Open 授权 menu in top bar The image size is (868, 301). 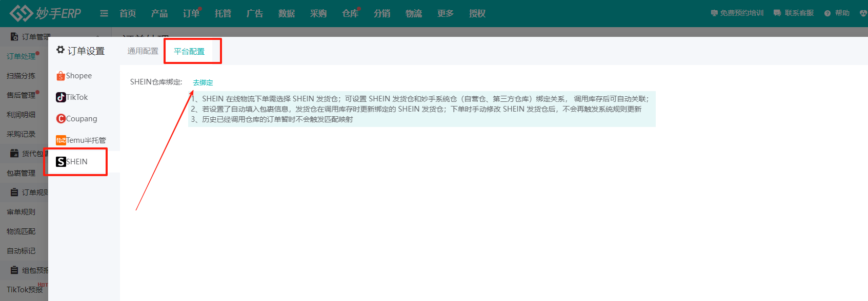(x=477, y=13)
